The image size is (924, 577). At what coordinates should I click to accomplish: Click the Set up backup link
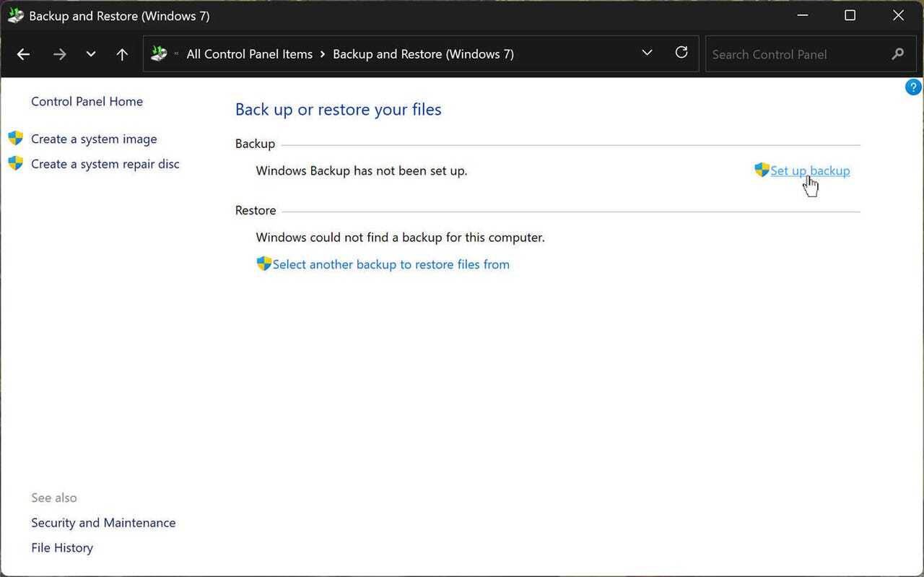[x=809, y=171]
